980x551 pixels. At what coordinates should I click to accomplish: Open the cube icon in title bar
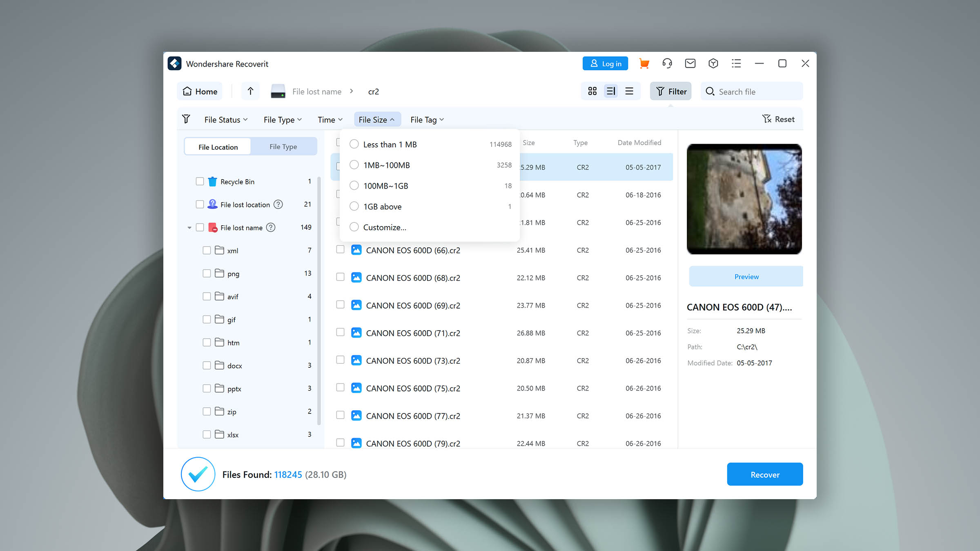(x=713, y=64)
